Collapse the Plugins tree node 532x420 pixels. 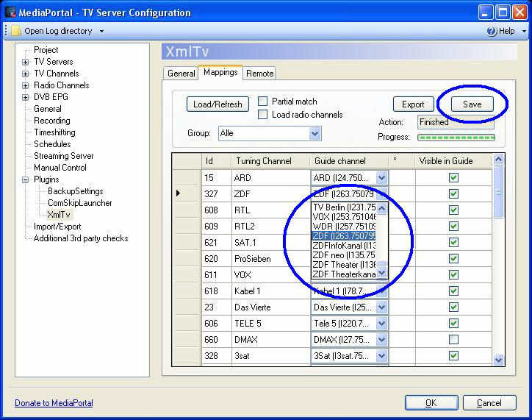[x=25, y=179]
